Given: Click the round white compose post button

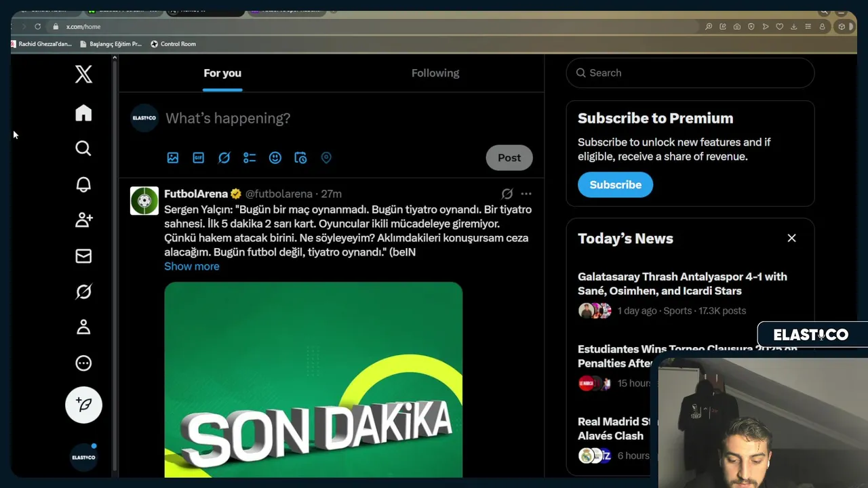Looking at the screenshot, I should point(83,405).
